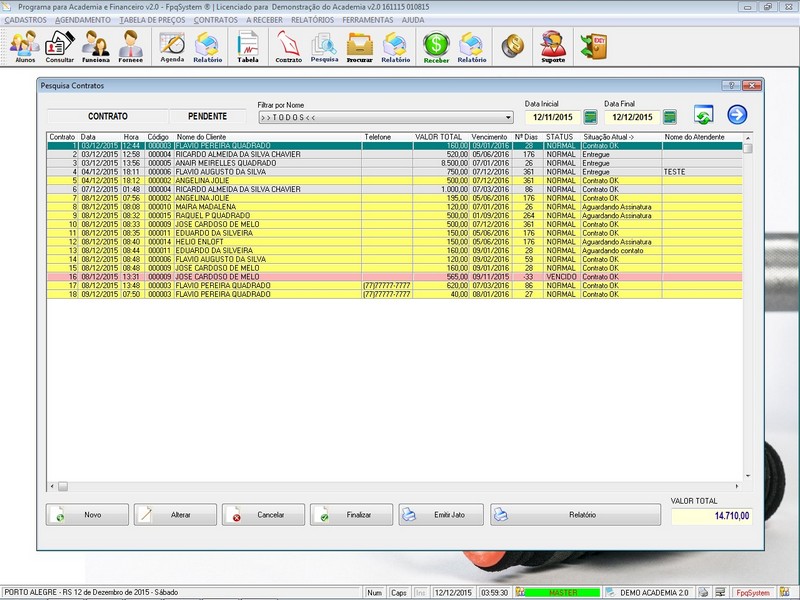Open the Data Inicial calendar picker
The width and height of the screenshot is (800, 600).
click(x=590, y=117)
